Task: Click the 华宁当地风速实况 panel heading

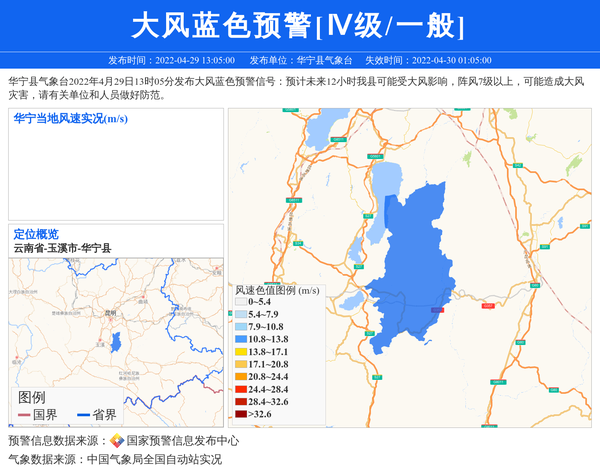Action: 70,119
